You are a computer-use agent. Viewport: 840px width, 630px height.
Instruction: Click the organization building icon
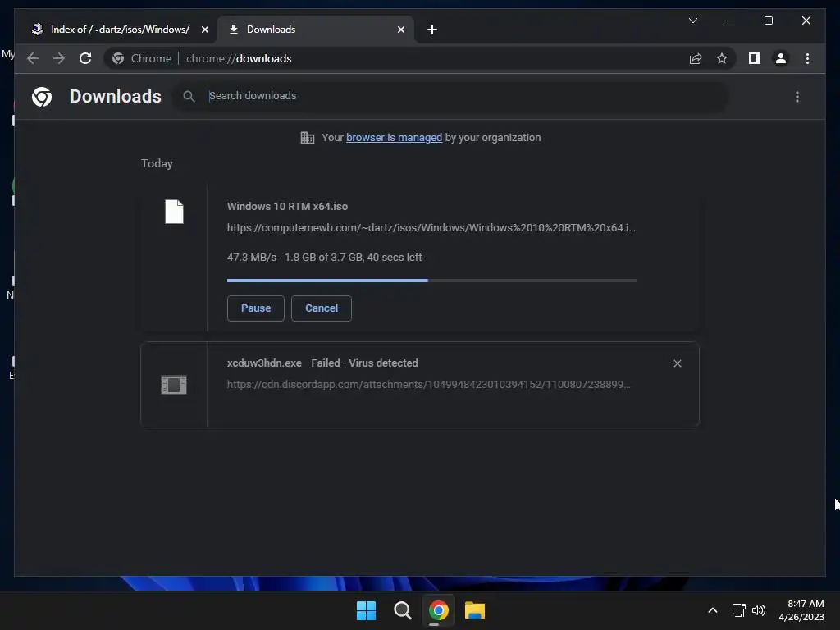click(x=307, y=138)
